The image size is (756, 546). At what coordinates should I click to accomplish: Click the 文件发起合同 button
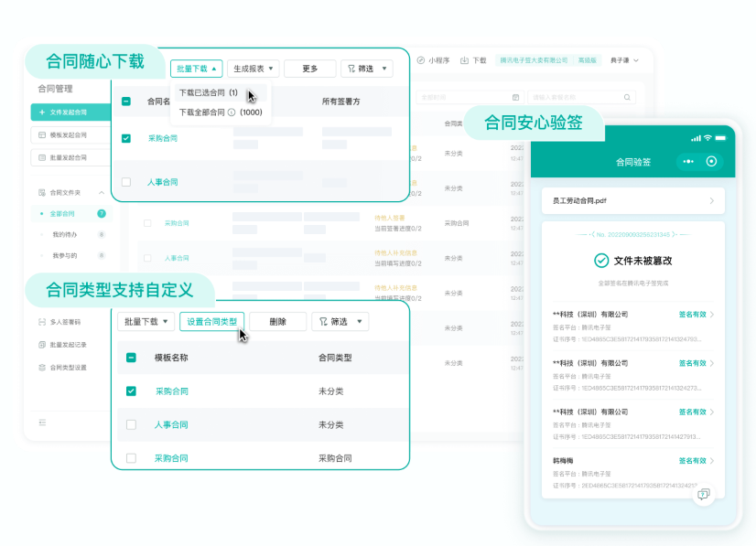pyautogui.click(x=70, y=112)
